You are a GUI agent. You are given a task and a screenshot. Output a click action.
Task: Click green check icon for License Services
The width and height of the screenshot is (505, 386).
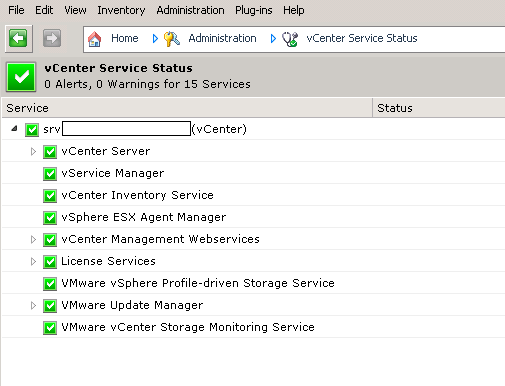point(50,262)
